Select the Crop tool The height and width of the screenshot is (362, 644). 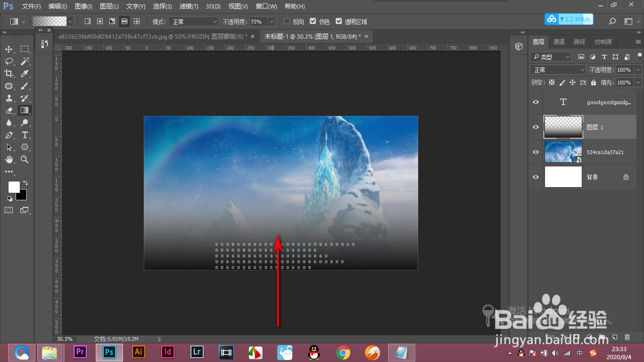point(9,74)
